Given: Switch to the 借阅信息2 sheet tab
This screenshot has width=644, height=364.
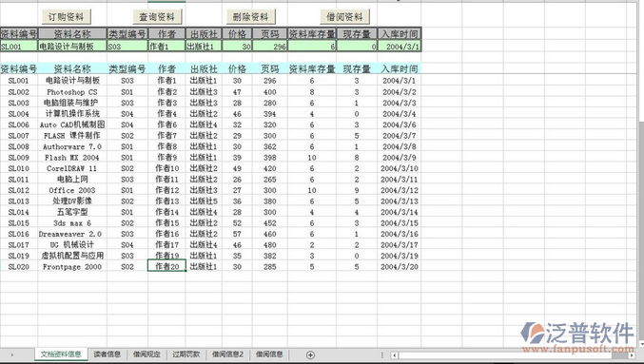Looking at the screenshot, I should tap(227, 354).
